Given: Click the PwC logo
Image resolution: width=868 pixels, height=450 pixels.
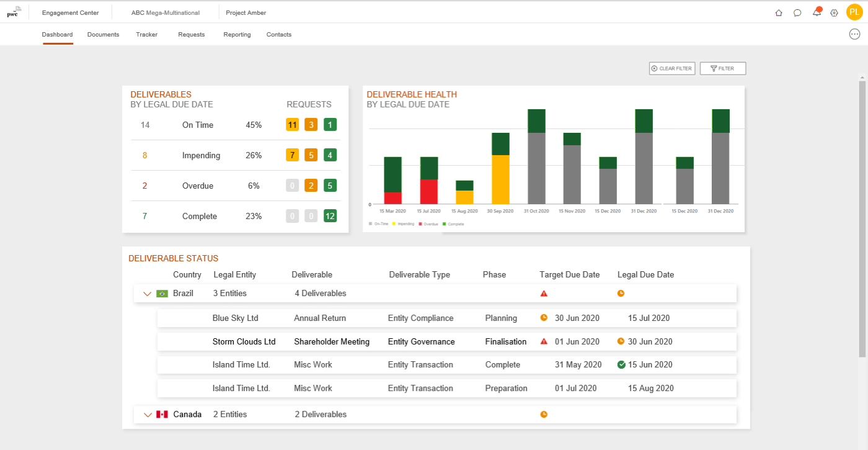Looking at the screenshot, I should coord(14,12).
